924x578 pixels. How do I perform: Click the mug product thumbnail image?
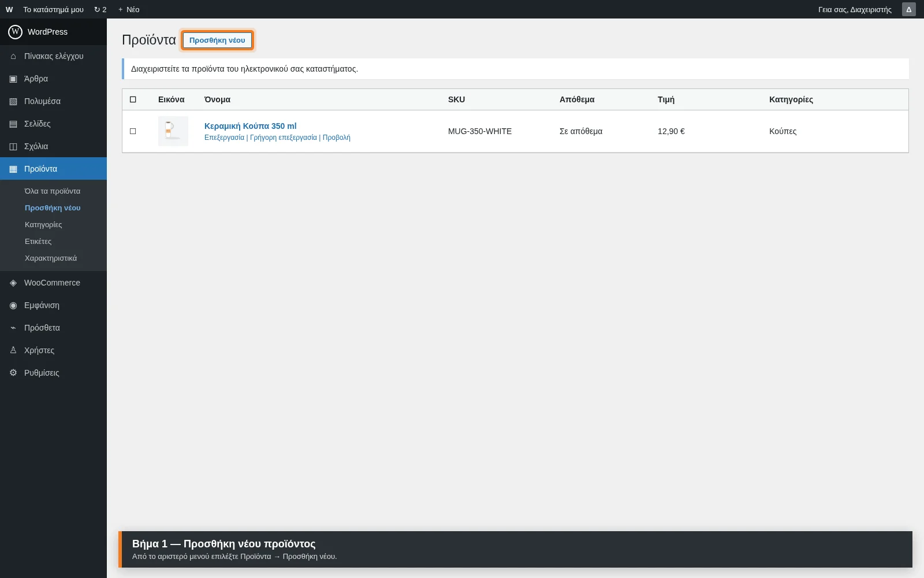pos(173,131)
